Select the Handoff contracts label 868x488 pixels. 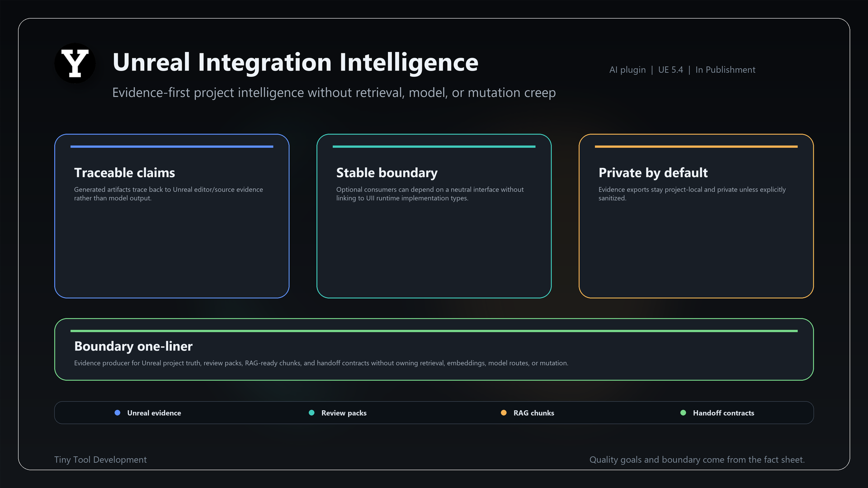point(723,413)
